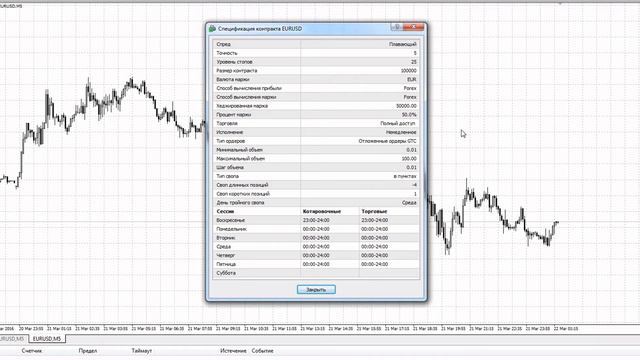Click the Котировочные column header
Image resolution: width=640 pixels, height=360 pixels.
(322, 211)
